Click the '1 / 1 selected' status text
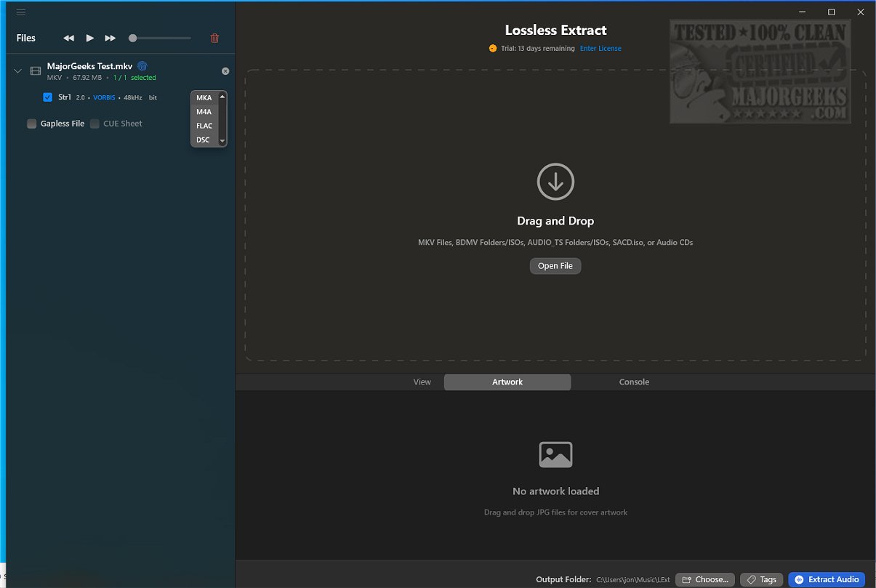 pos(134,78)
